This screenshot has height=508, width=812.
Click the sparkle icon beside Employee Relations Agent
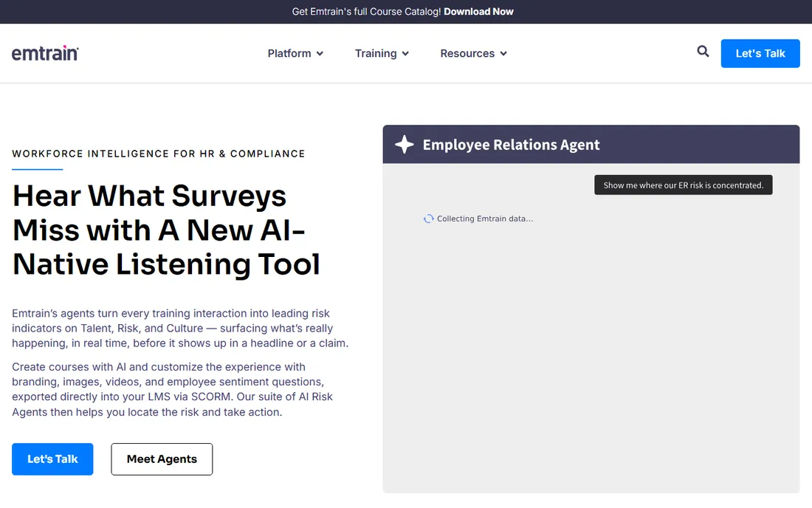405,145
